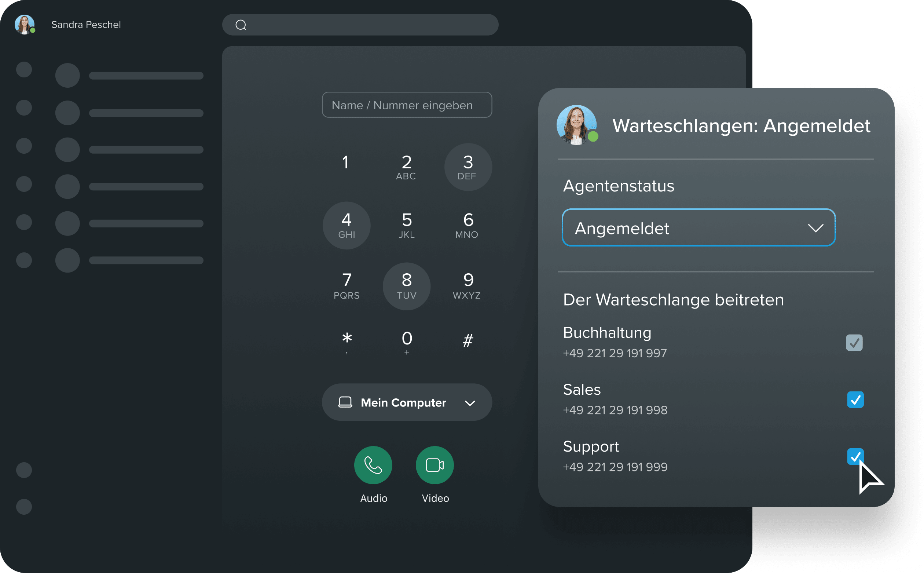Click the Name / Nummer eingeben input field

point(406,105)
